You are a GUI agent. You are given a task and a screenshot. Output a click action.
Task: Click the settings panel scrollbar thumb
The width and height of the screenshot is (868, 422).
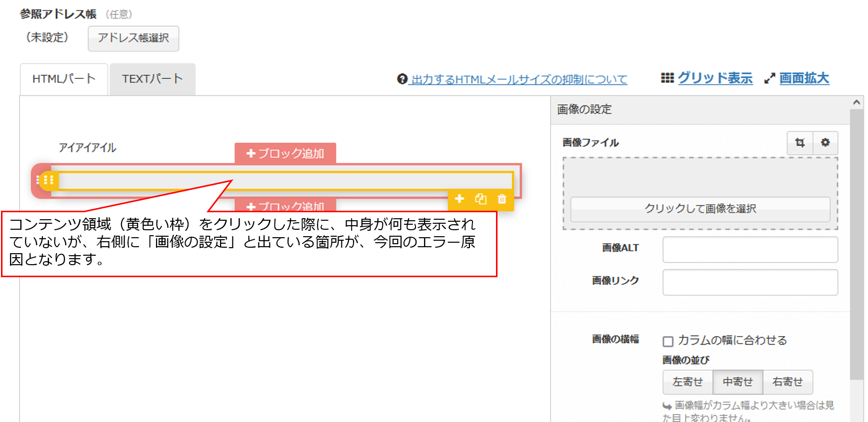point(856,245)
